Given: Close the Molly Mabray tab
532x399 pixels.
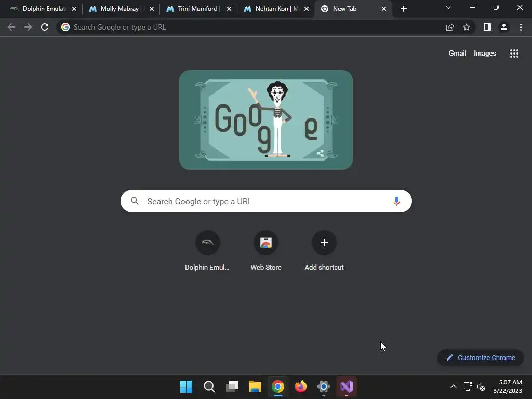Looking at the screenshot, I should point(152,9).
